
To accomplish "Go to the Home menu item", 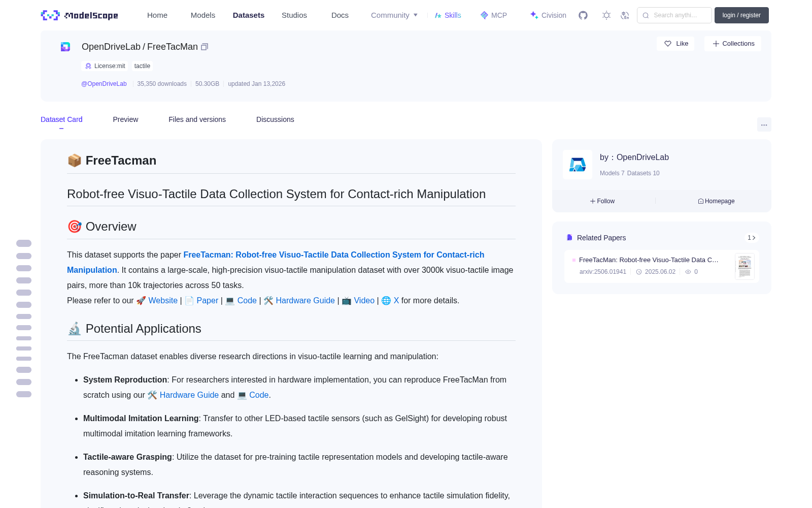I will point(157,15).
